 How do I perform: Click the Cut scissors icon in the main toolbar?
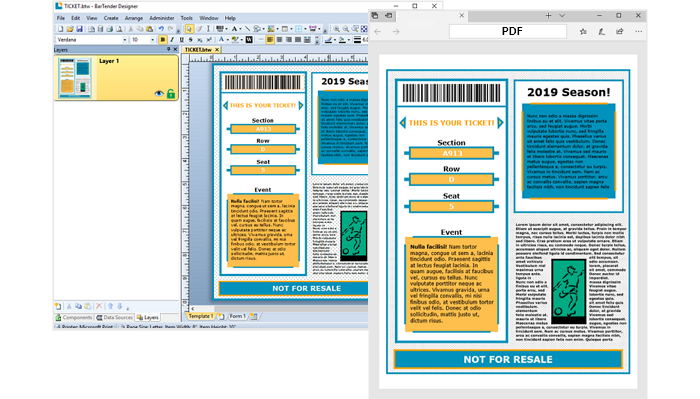click(x=130, y=29)
